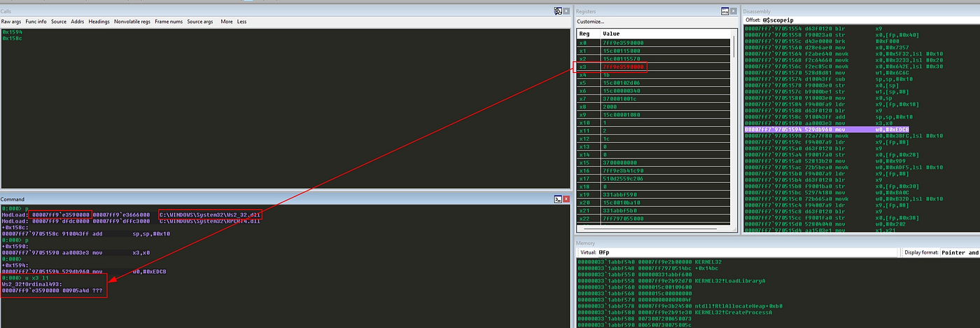Select call stack entry 0x158c
The width and height of the screenshot is (980, 328).
point(11,37)
